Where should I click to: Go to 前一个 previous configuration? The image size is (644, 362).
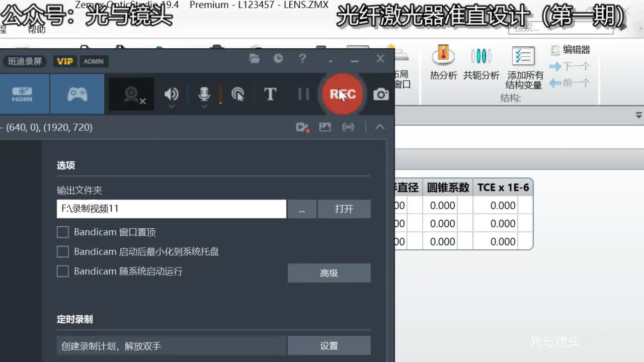pos(570,83)
